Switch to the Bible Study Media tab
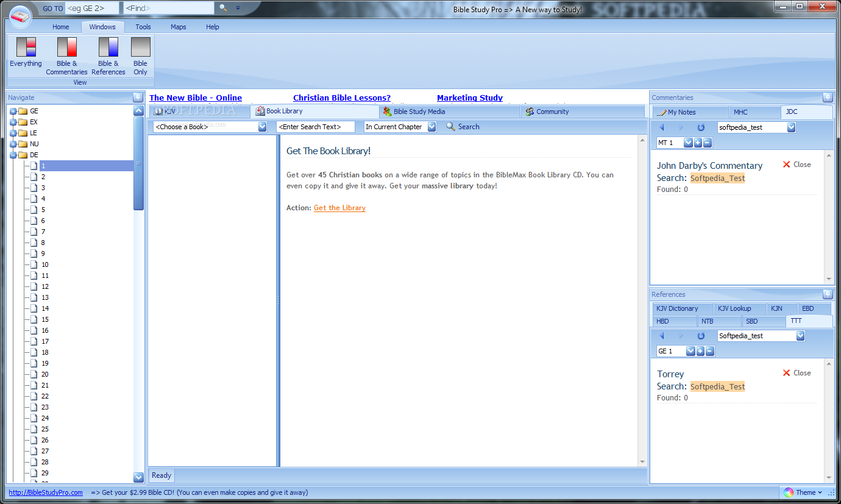 click(450, 112)
